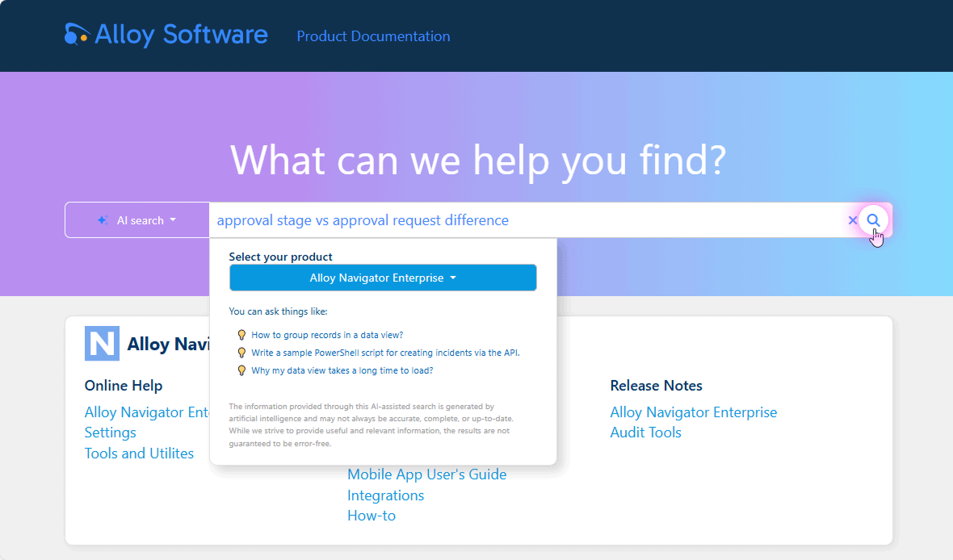953x560 pixels.
Task: Open the Tools and Utilites link
Action: click(139, 453)
